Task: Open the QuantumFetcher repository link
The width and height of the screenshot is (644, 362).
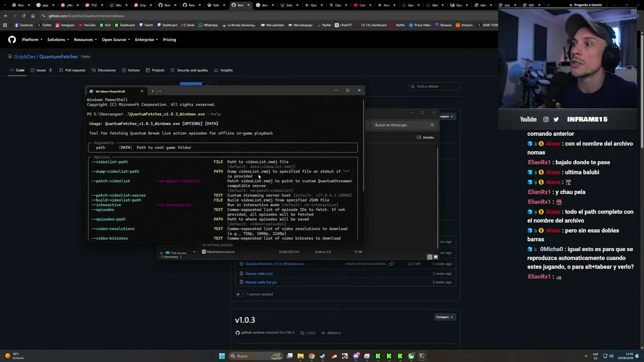Action: [x=58, y=57]
